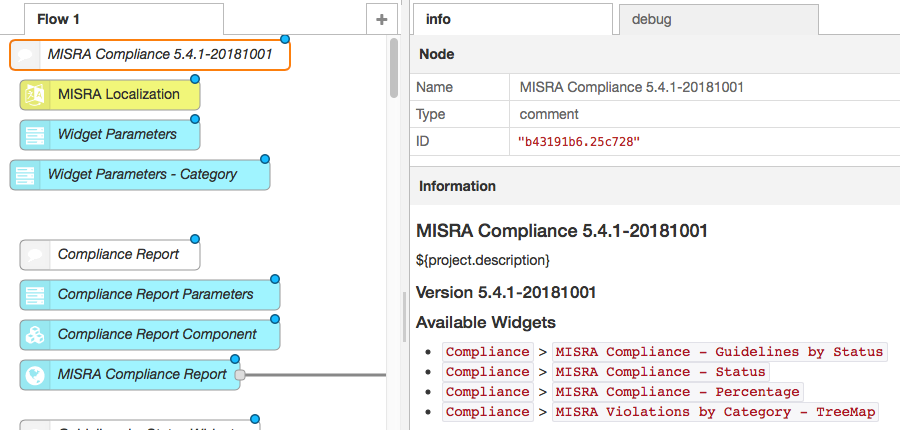Click the list icon on Widget Parameters node
Screen dimensions: 900x430
coord(35,135)
